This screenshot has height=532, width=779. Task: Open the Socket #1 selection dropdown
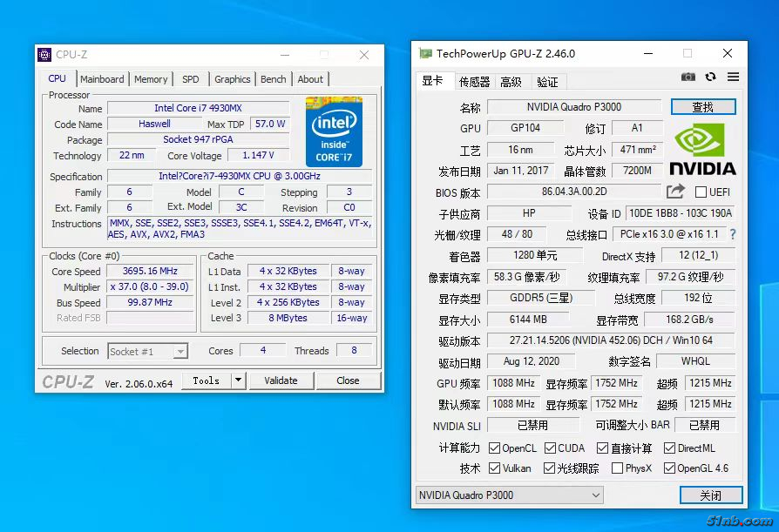point(147,352)
